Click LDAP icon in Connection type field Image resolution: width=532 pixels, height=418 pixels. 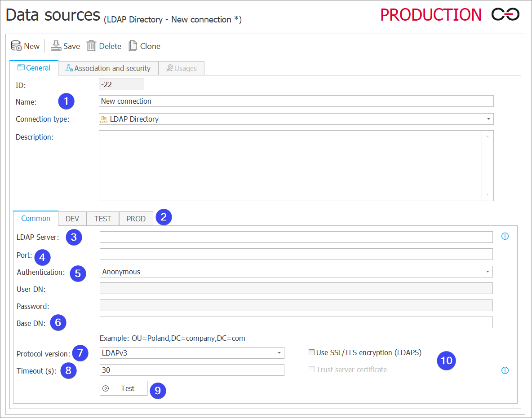pyautogui.click(x=104, y=119)
